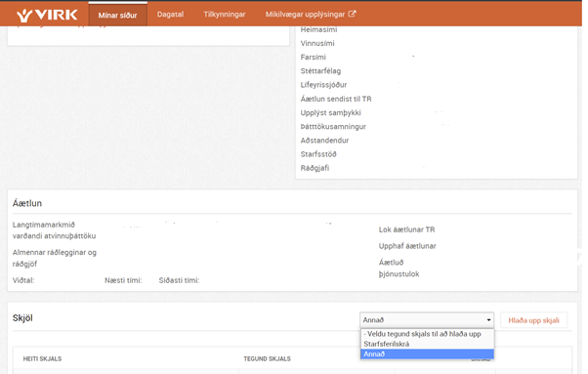Viewport: 588px width, 374px height.
Task: Click the Ráðgjafi label
Action: (315, 168)
